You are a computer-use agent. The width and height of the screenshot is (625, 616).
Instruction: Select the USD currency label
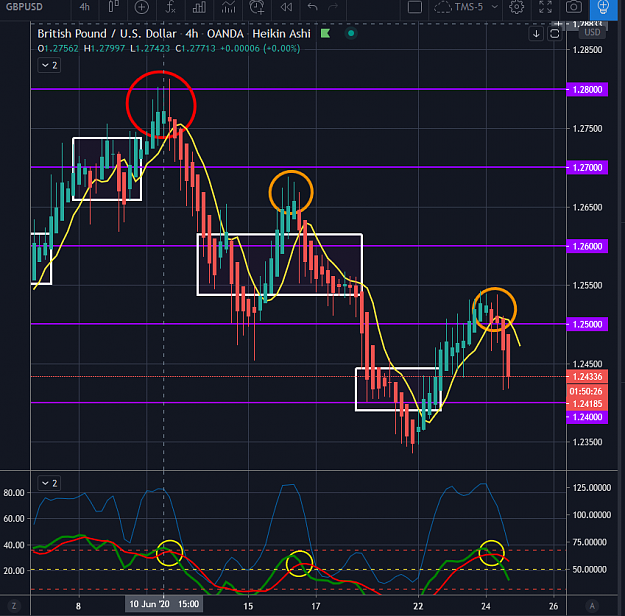pos(592,33)
